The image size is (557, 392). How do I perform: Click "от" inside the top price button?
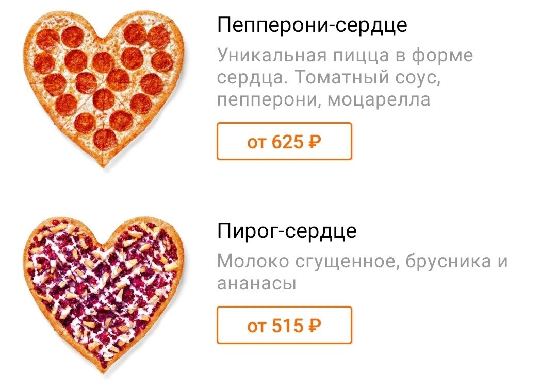tap(258, 140)
